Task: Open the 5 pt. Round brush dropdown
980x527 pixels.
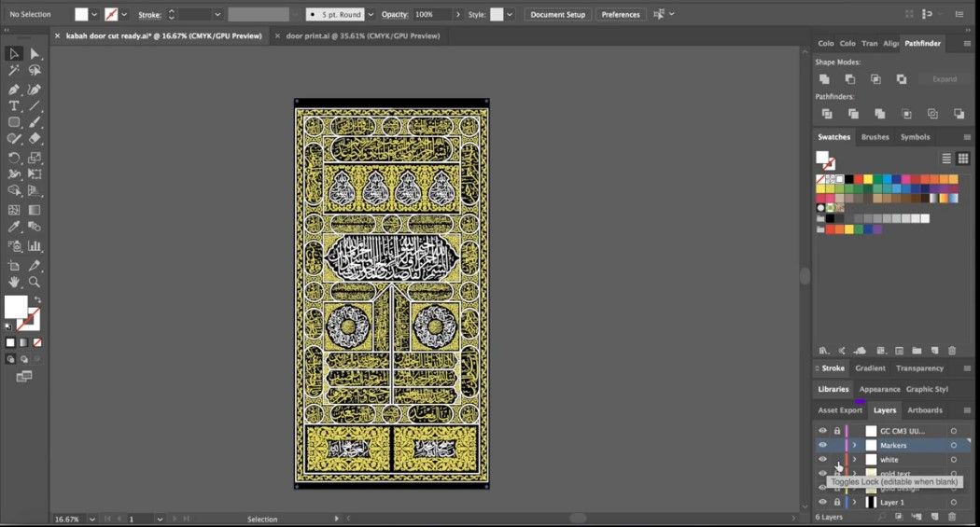Action: pos(371,14)
